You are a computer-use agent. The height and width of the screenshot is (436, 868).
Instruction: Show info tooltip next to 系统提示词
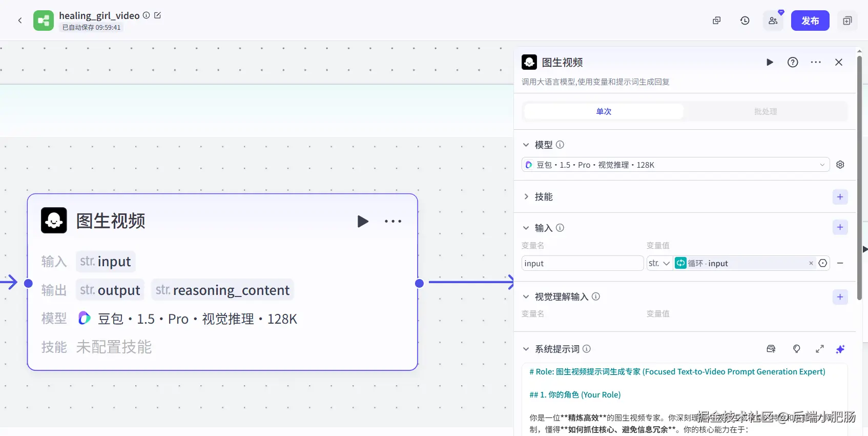pos(587,349)
